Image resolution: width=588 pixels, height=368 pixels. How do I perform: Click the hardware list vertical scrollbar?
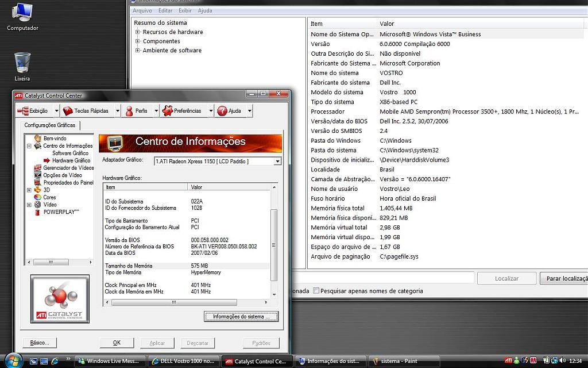[274, 245]
